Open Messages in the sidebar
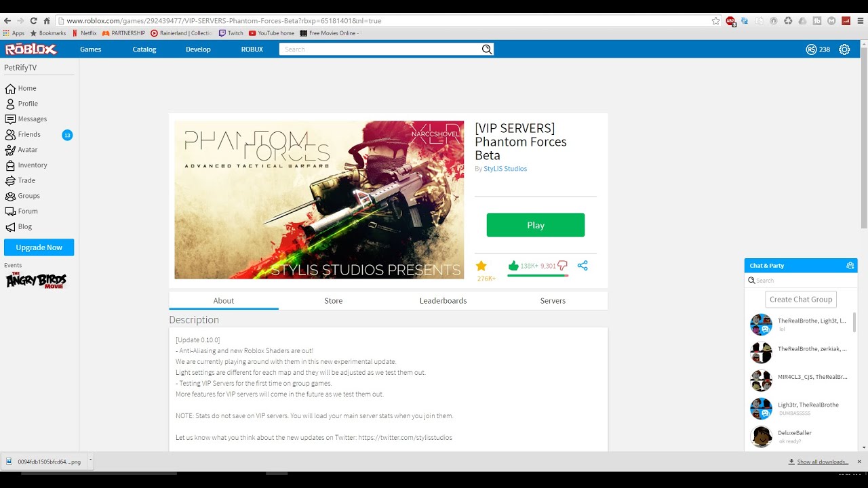Viewport: 868px width, 488px height. [26, 119]
